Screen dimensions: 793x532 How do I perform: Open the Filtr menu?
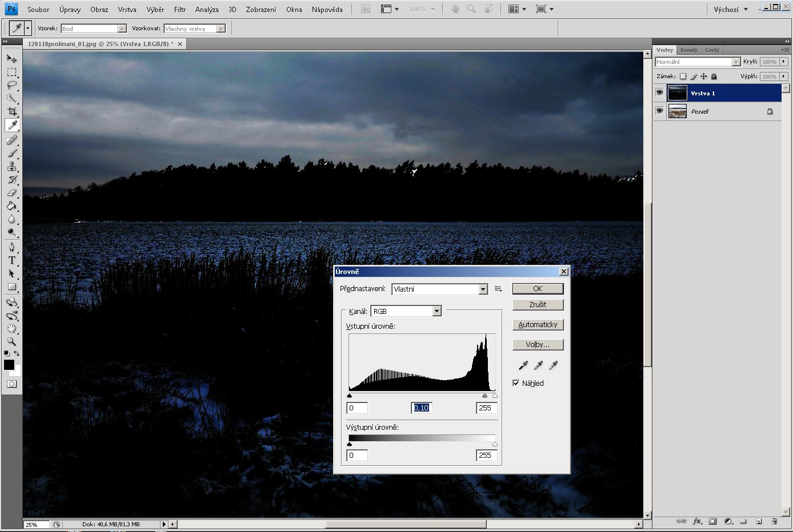pos(179,10)
